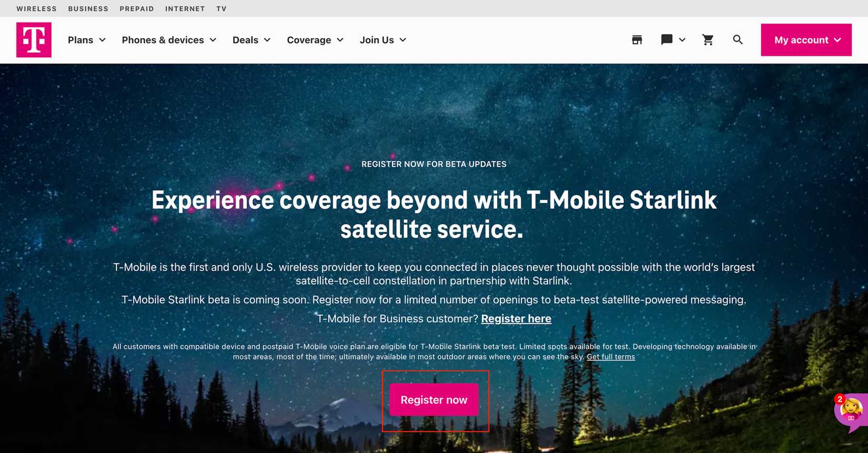Viewport: 868px width, 453px height.
Task: Follow the Register here business link
Action: coord(516,319)
